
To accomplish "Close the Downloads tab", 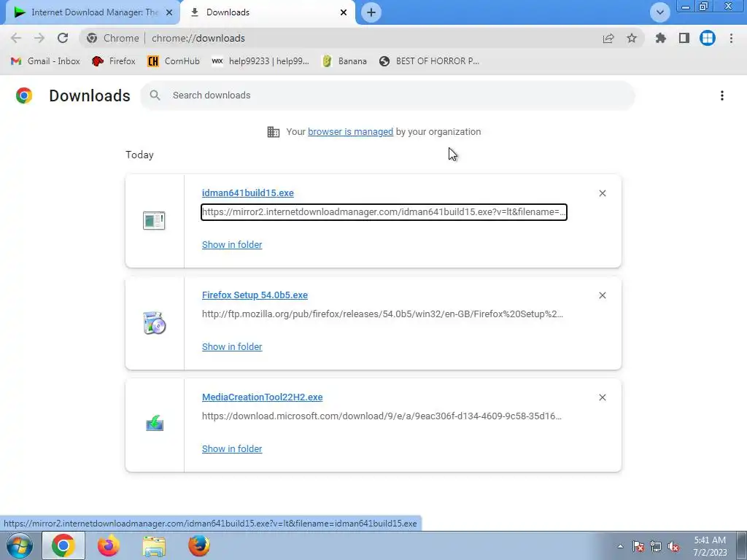I will point(344,12).
